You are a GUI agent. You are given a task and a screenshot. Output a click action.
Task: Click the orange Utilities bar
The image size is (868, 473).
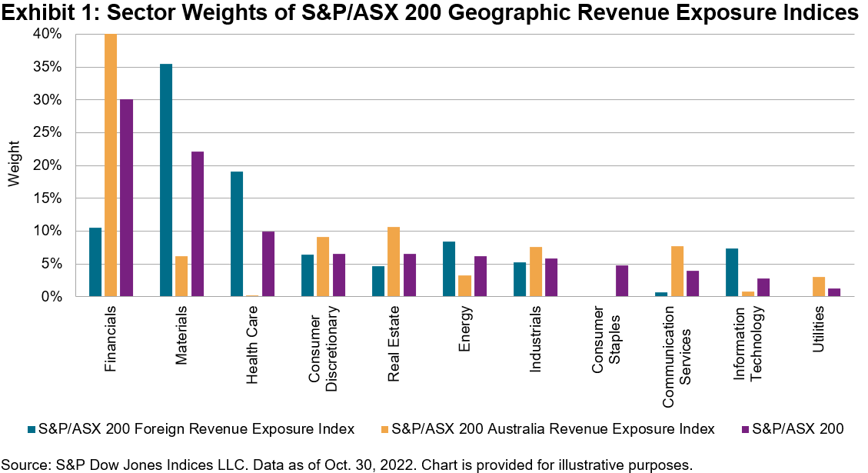coord(818,286)
